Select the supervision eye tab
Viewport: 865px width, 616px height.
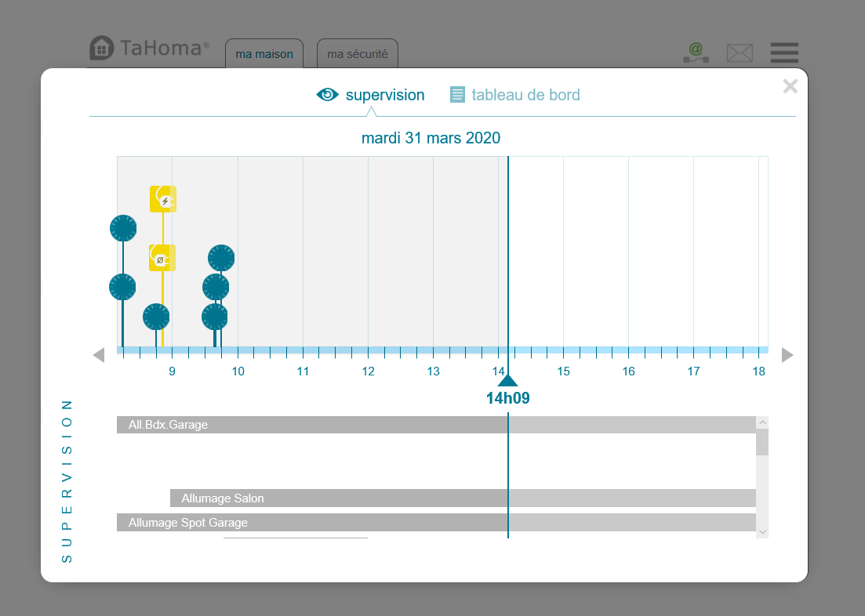[370, 95]
